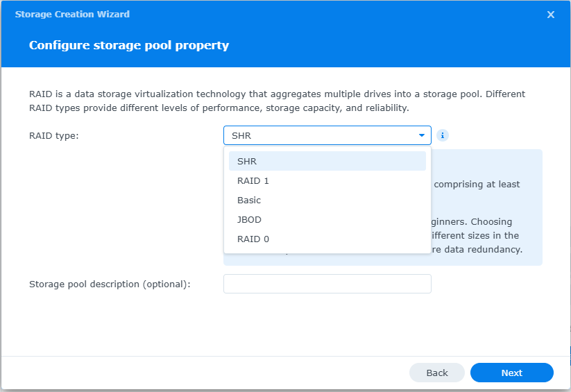Click the 'Storage pool description (optional):' label

tap(110, 284)
